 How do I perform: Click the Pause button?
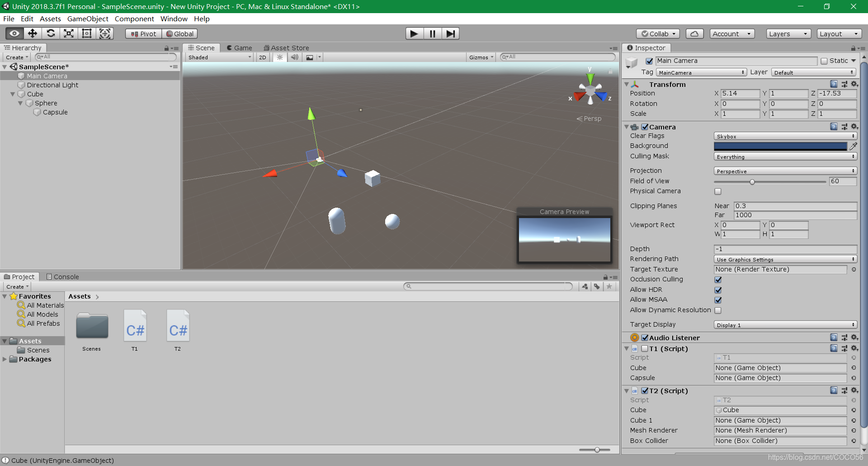click(x=433, y=33)
